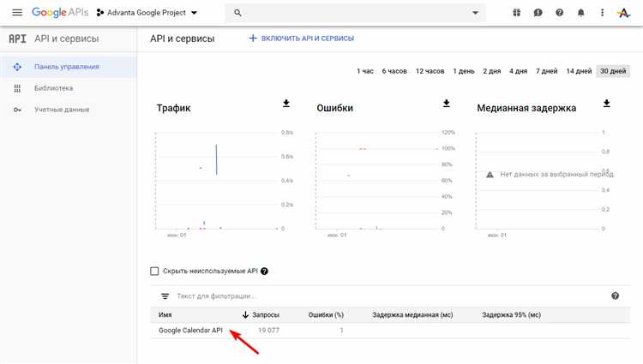This screenshot has width=643, height=364.
Task: Open the help question mark icon
Action: pos(560,14)
